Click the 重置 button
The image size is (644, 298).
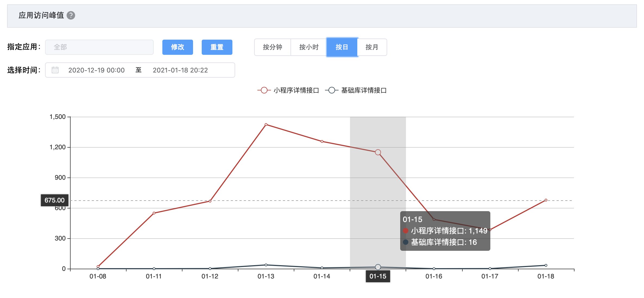click(217, 47)
